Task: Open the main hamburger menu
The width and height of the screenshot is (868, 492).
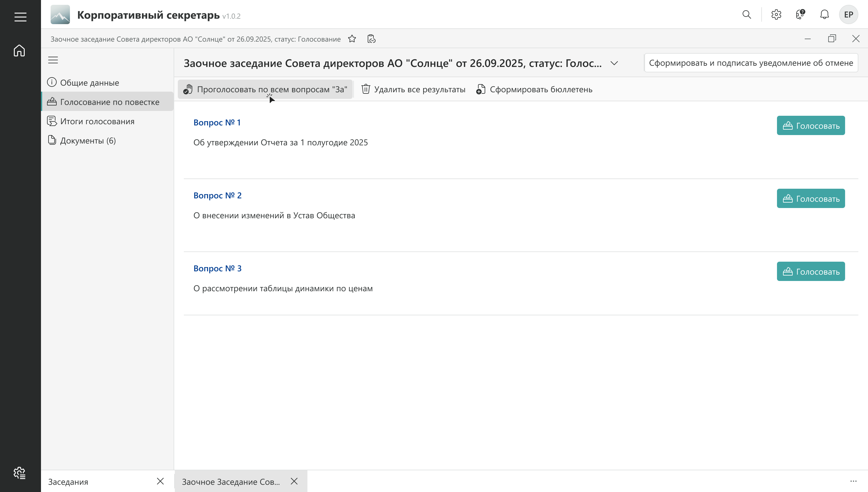Action: click(x=20, y=17)
